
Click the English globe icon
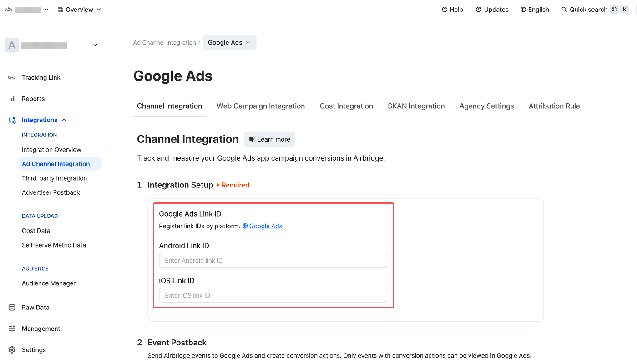523,10
